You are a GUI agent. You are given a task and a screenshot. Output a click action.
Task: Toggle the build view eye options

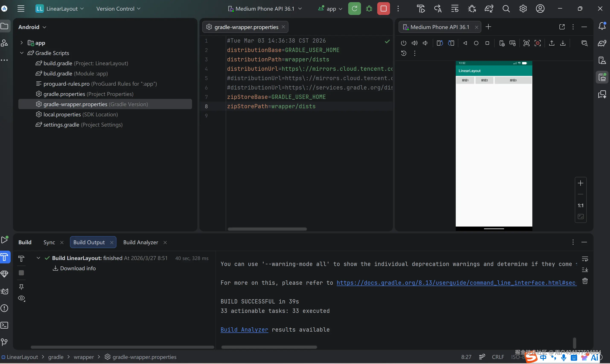22,298
